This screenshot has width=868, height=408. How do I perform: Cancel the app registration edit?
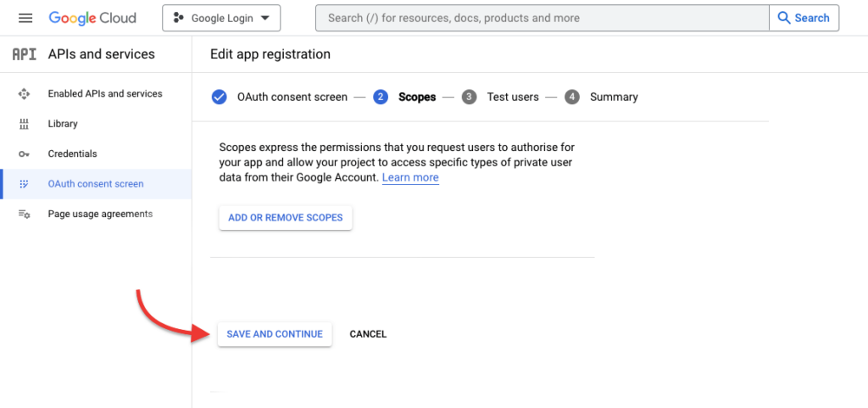368,334
